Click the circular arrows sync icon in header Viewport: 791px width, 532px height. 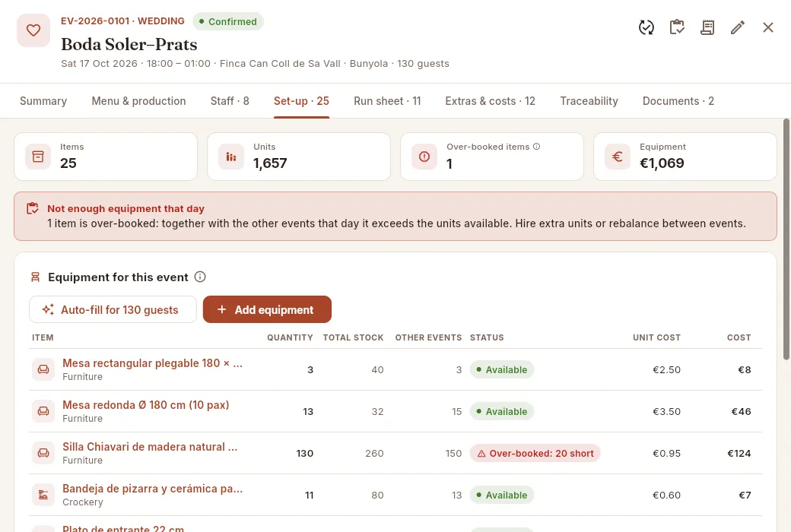click(x=646, y=27)
